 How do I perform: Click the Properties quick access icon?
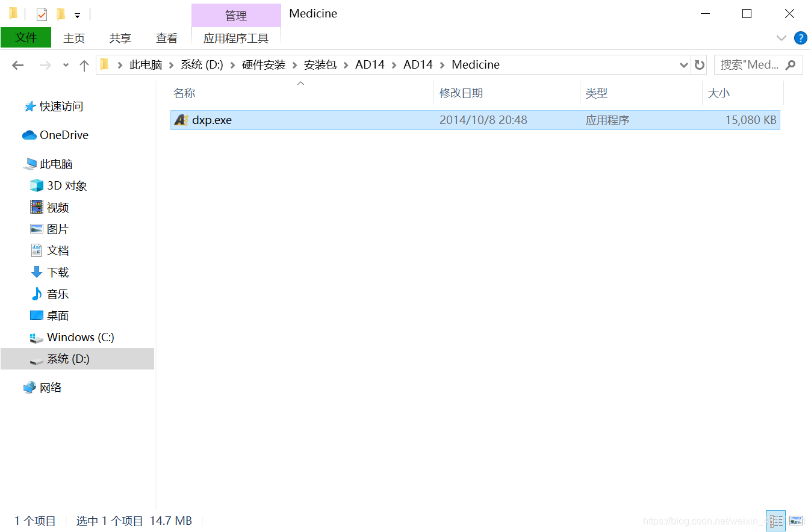42,14
